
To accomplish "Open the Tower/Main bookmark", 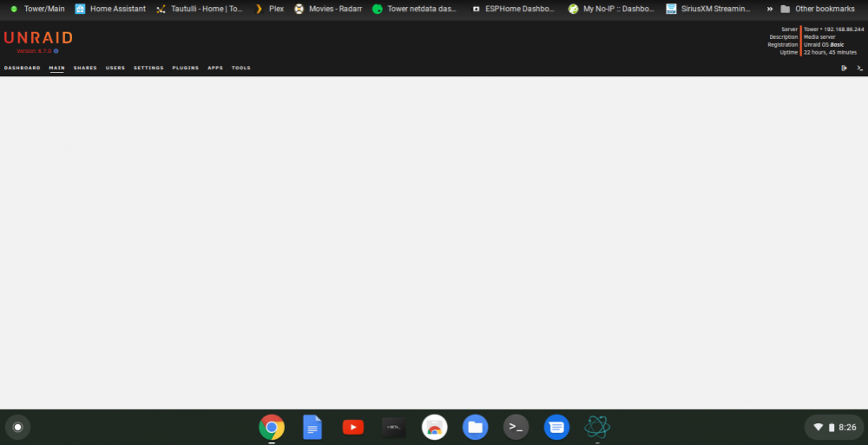I will [37, 9].
